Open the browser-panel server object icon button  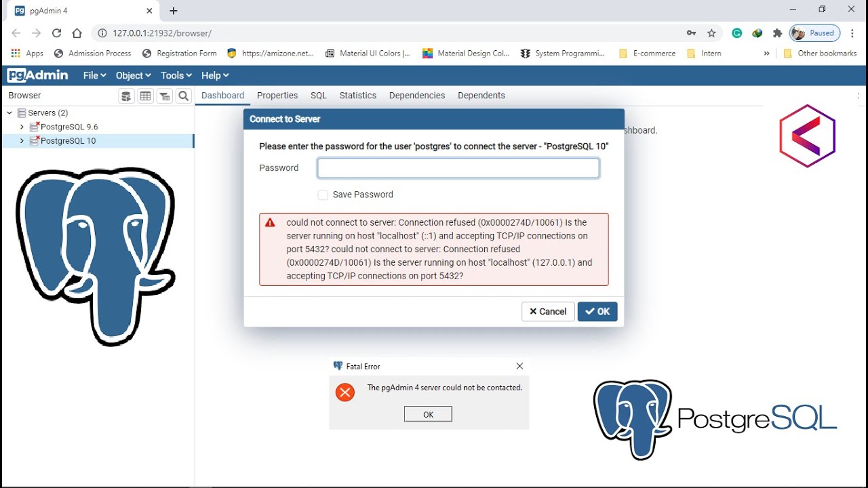point(126,96)
